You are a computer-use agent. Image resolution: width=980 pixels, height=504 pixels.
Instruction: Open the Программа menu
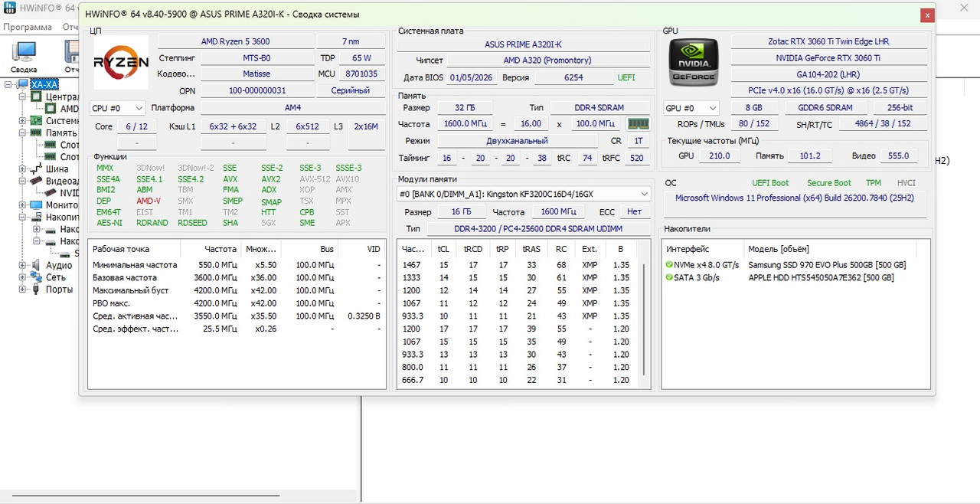point(26,27)
